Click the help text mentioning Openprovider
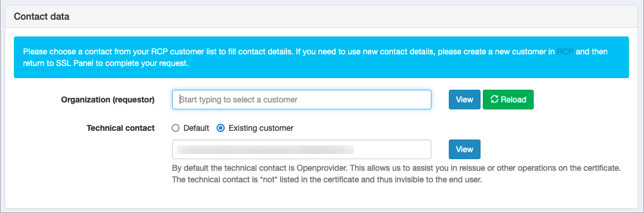 click(396, 168)
